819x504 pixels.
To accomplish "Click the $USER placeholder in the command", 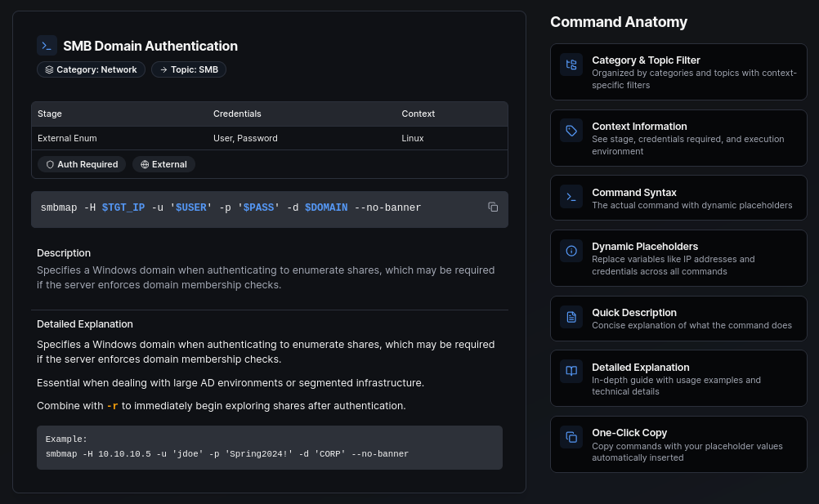I will coord(191,207).
